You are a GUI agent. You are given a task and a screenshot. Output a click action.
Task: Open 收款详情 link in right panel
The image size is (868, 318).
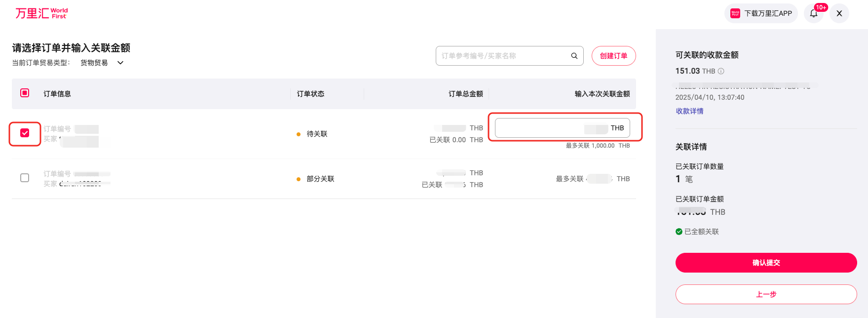(x=689, y=111)
